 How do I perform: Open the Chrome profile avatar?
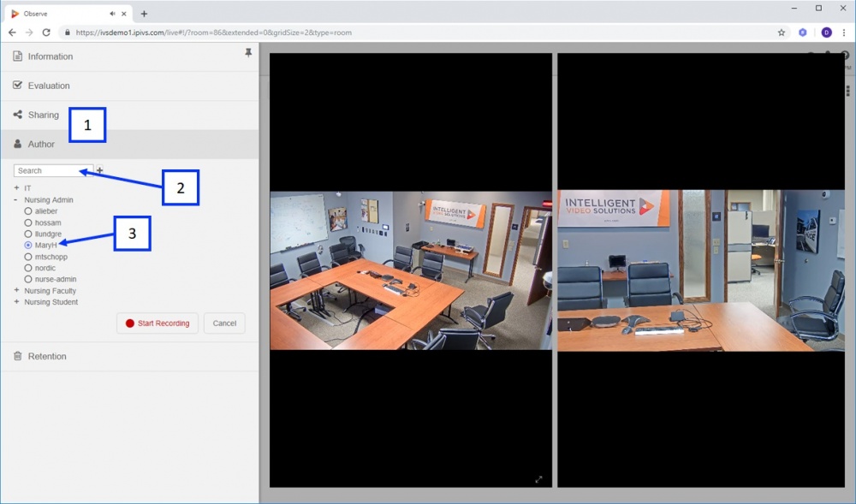point(827,33)
